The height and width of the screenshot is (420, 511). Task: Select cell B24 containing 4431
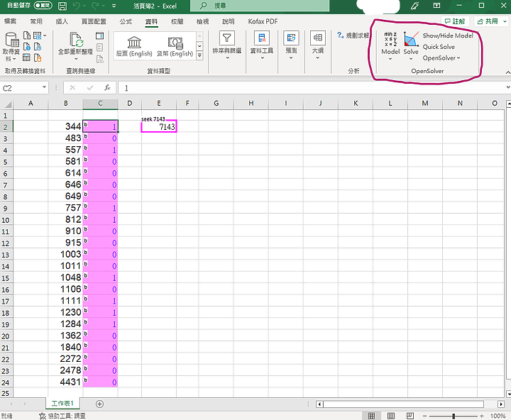65,382
